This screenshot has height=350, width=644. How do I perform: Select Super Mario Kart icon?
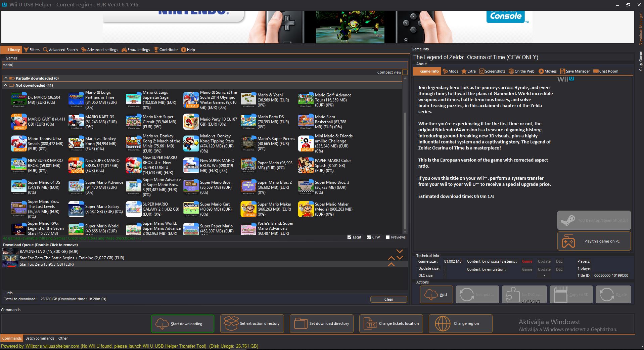tap(191, 209)
